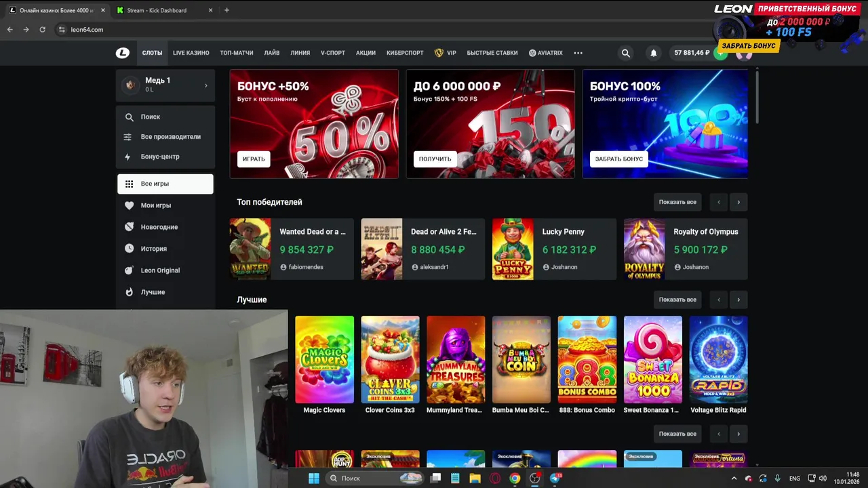The width and height of the screenshot is (868, 488).
Task: Select the Мои игры heart icon
Action: click(129, 205)
